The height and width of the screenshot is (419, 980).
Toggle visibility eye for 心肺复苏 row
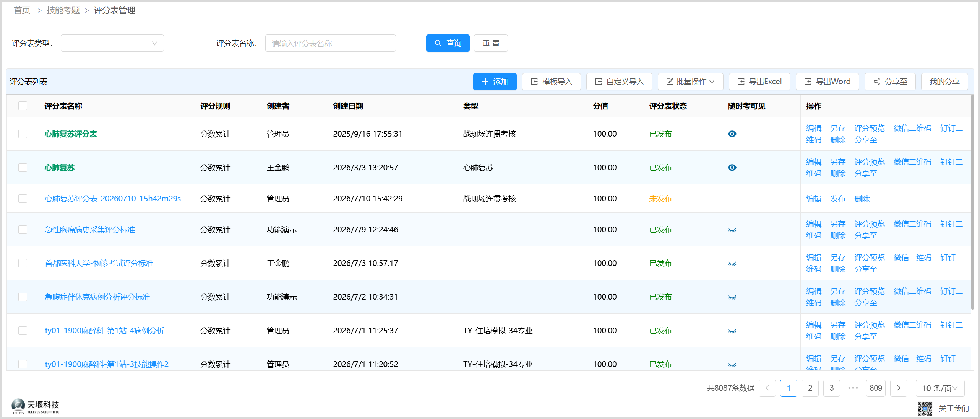pyautogui.click(x=732, y=168)
